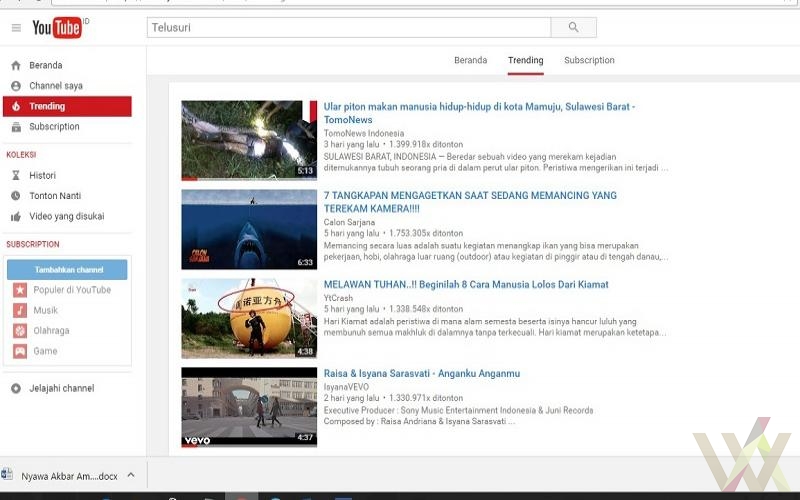
Task: Click the Channel saya account icon
Action: (x=16, y=86)
